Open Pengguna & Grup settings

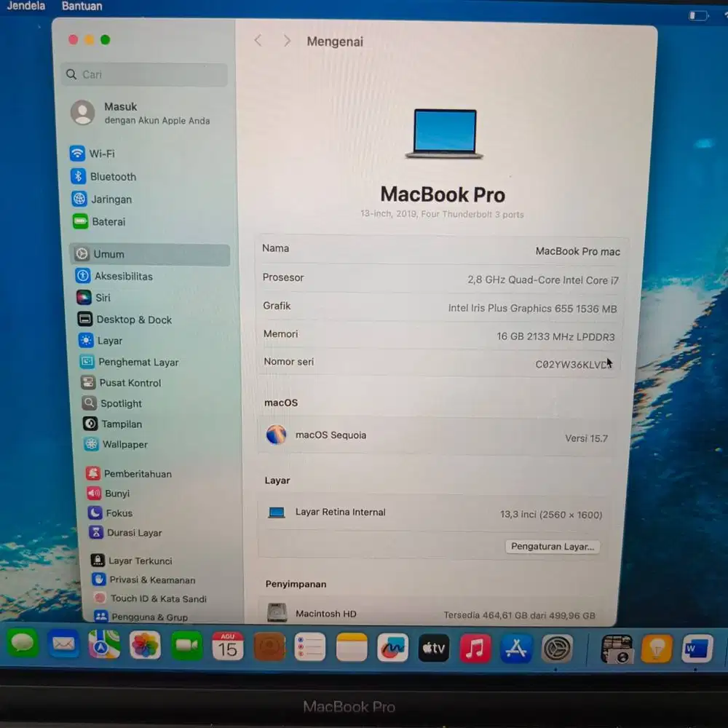[x=141, y=617]
